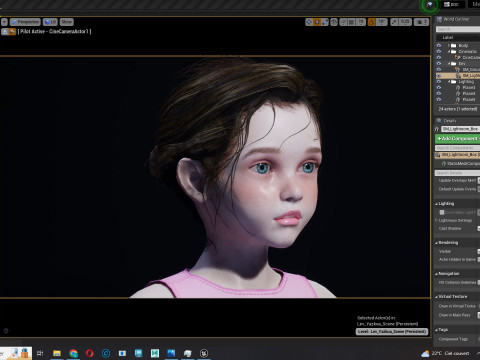Toggle world/local coordinate system globe icon
480x360 pixels.
tap(334, 22)
